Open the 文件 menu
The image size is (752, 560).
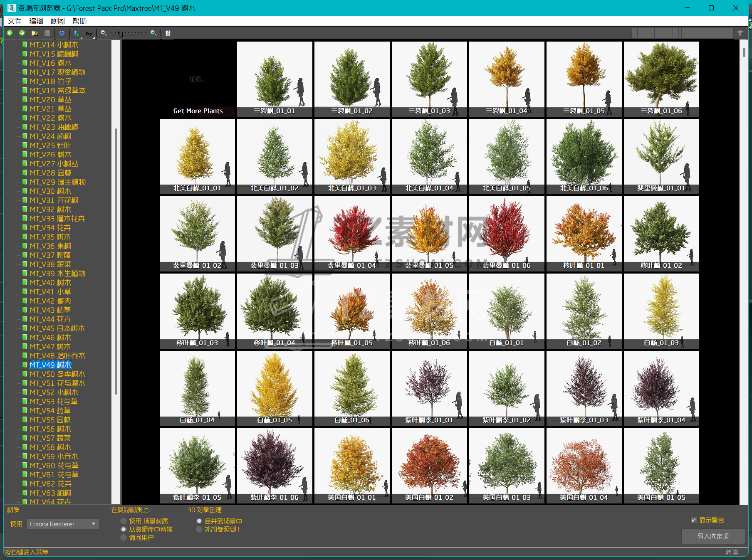(15, 21)
